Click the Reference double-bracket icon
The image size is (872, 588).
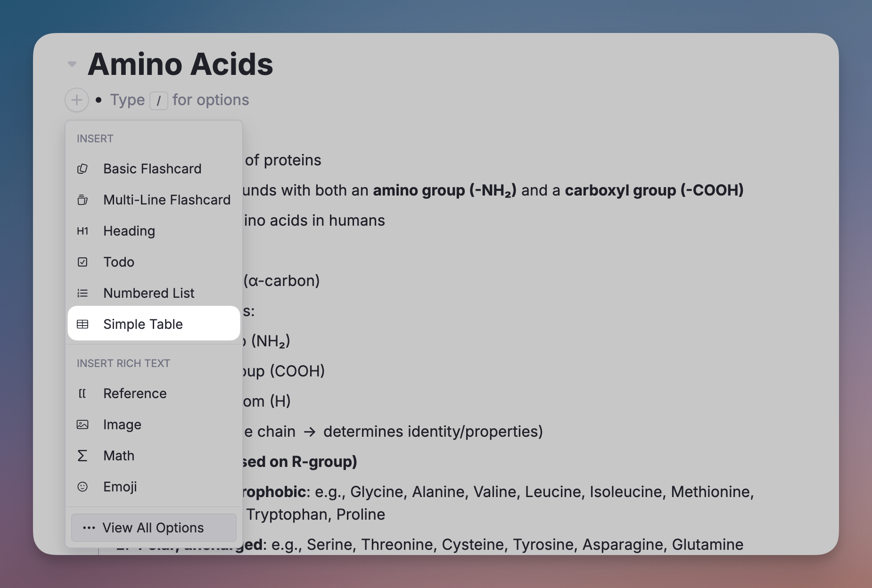click(x=82, y=393)
